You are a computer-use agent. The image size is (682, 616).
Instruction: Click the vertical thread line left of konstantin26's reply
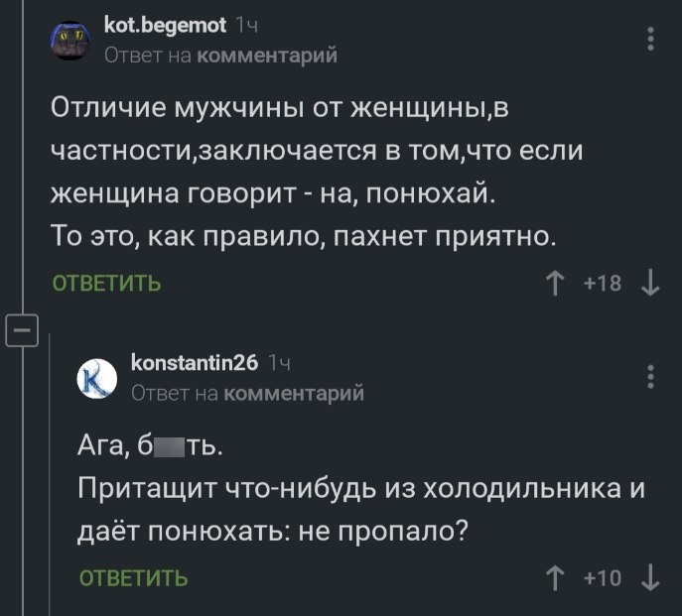[x=50, y=474]
